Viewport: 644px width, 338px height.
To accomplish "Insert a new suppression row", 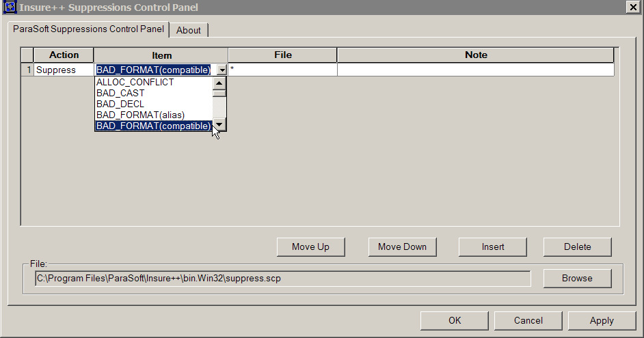I will click(492, 247).
